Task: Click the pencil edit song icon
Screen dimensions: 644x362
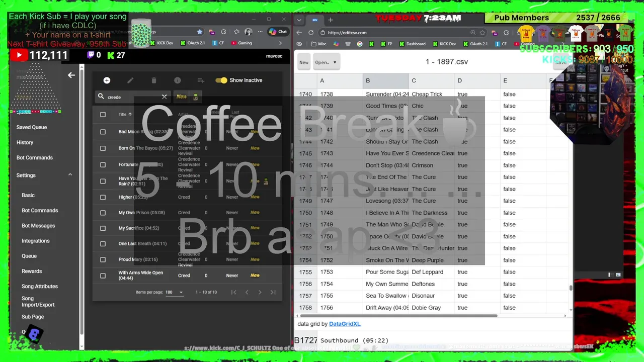Action: coord(130,80)
